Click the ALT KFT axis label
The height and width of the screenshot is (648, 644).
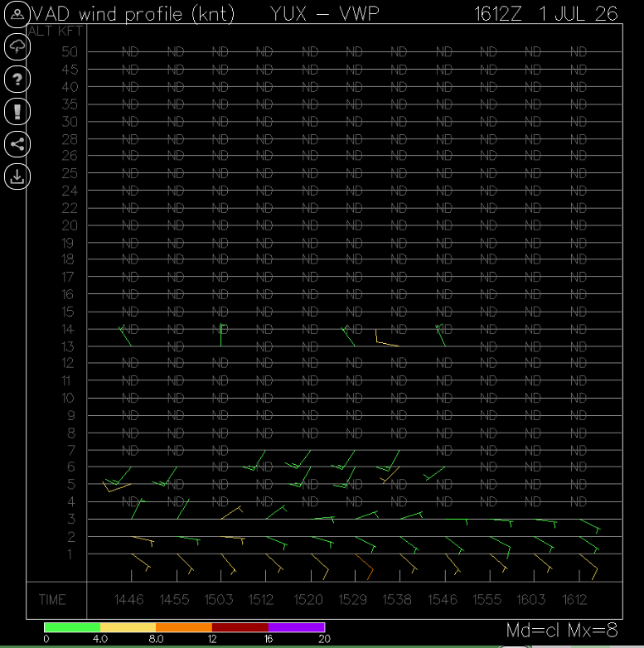pos(56,31)
